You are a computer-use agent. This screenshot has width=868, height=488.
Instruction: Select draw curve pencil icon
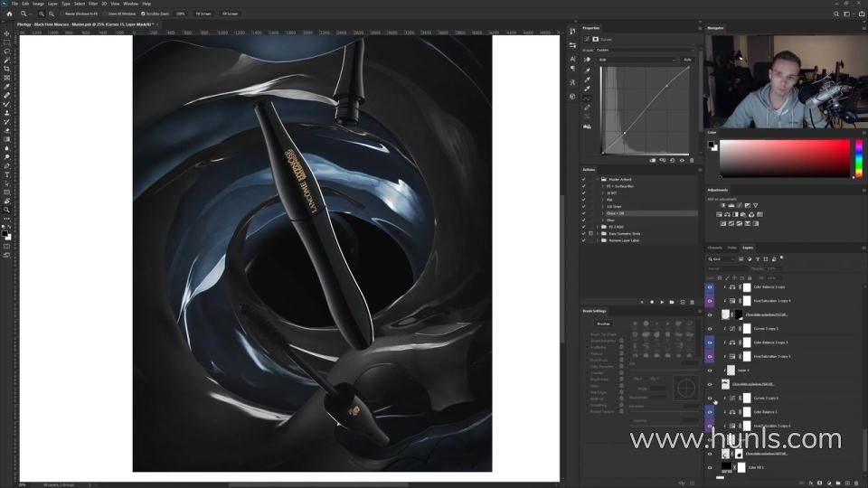pyautogui.click(x=588, y=108)
